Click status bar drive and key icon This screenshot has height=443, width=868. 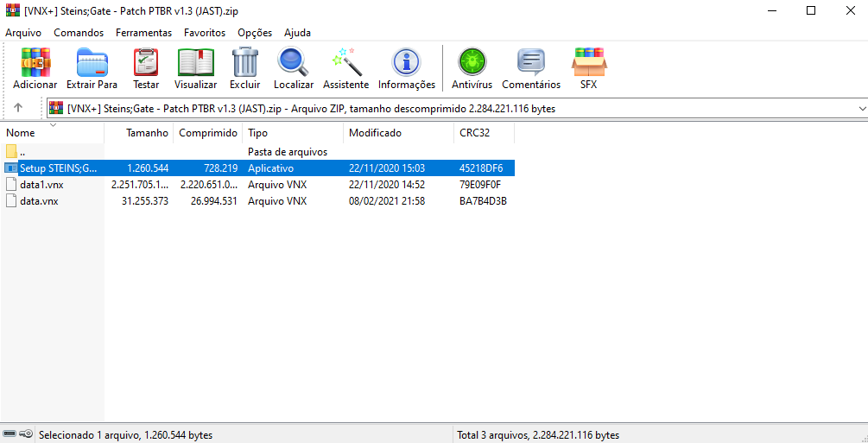[18, 434]
